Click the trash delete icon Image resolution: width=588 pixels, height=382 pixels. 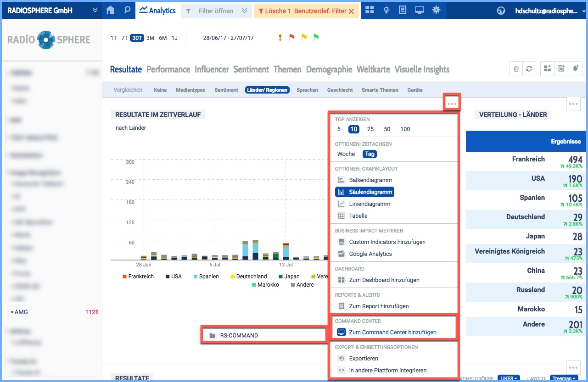pos(516,69)
